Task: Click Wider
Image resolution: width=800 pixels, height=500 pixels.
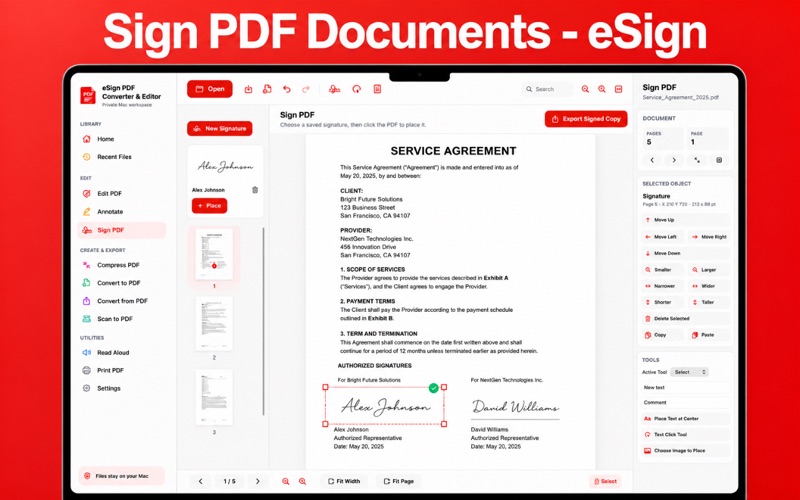Action: pos(709,286)
